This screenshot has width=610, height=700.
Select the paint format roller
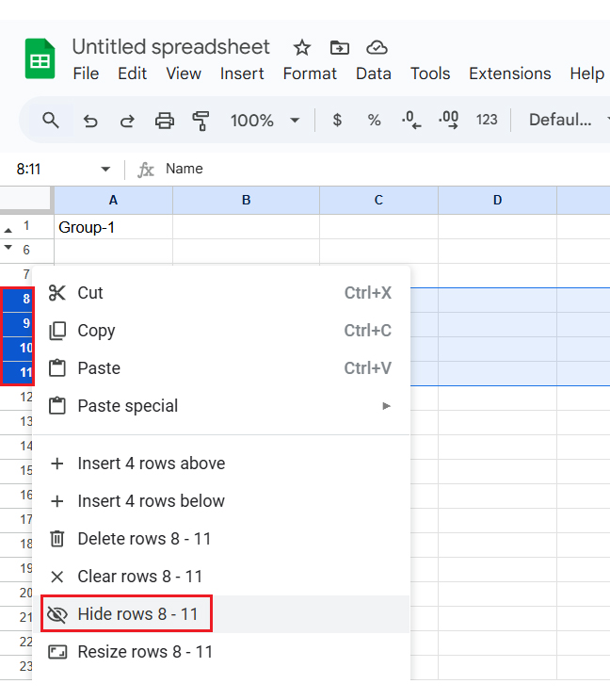[x=201, y=121]
